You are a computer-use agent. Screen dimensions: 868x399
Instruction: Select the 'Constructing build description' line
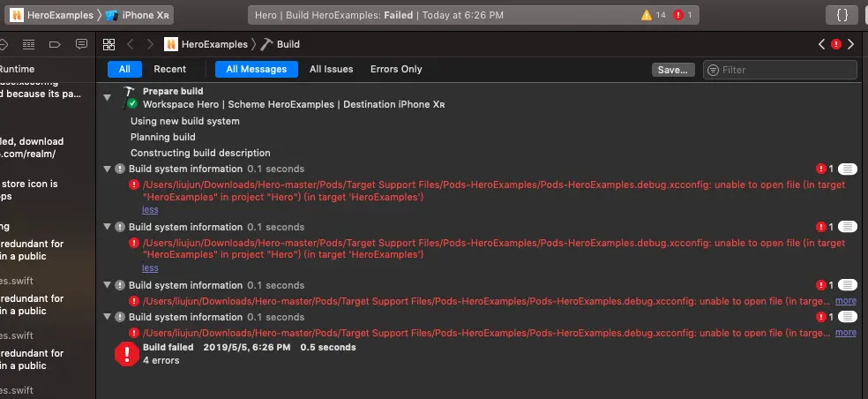(x=200, y=153)
